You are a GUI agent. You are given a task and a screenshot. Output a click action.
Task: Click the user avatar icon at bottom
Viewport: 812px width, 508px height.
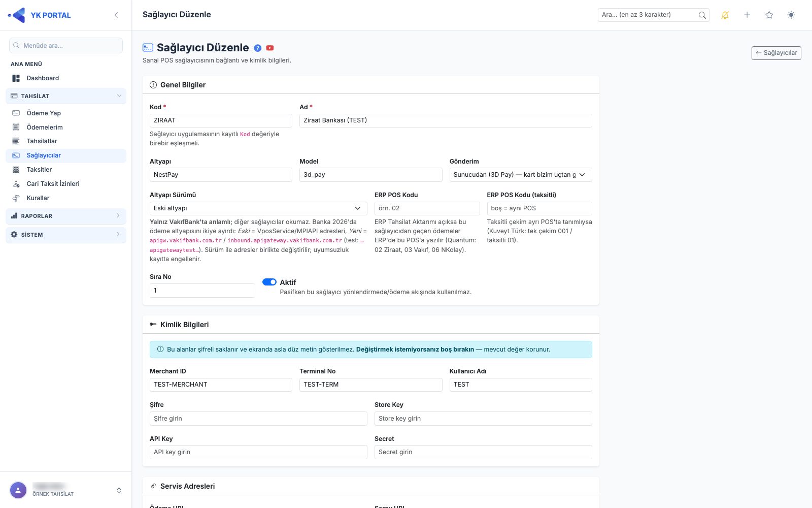click(x=18, y=490)
